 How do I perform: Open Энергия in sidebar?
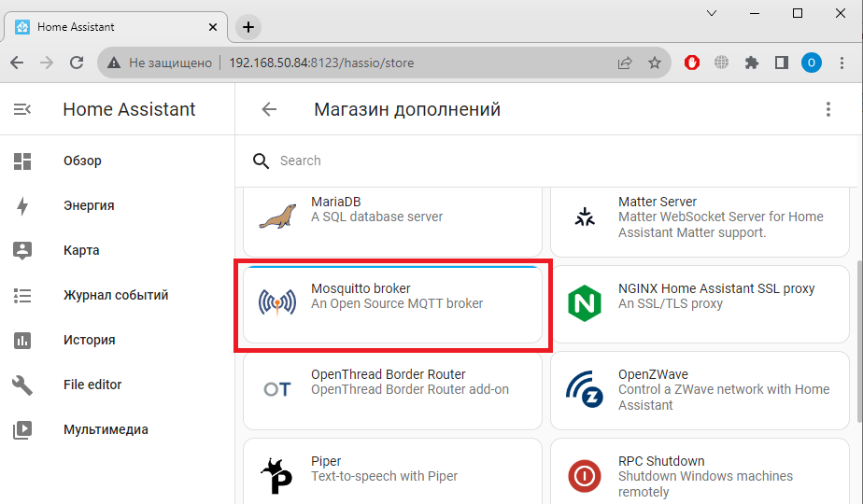[x=89, y=205]
